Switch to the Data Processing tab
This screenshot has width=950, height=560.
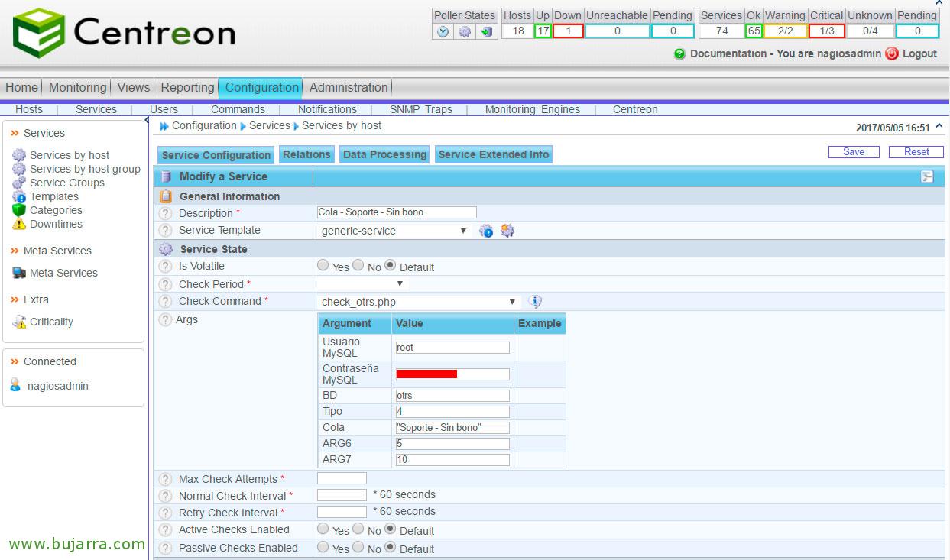tap(384, 154)
